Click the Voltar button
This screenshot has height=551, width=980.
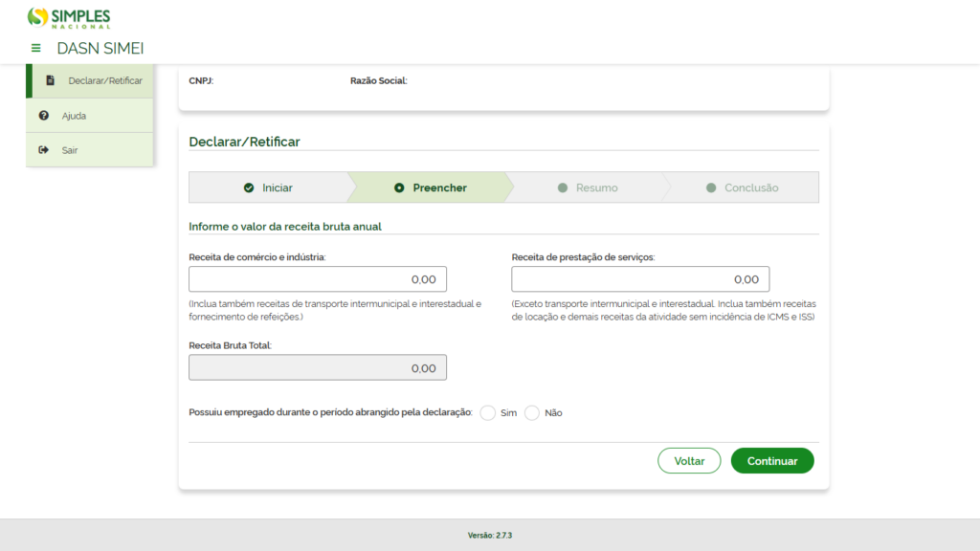tap(689, 461)
